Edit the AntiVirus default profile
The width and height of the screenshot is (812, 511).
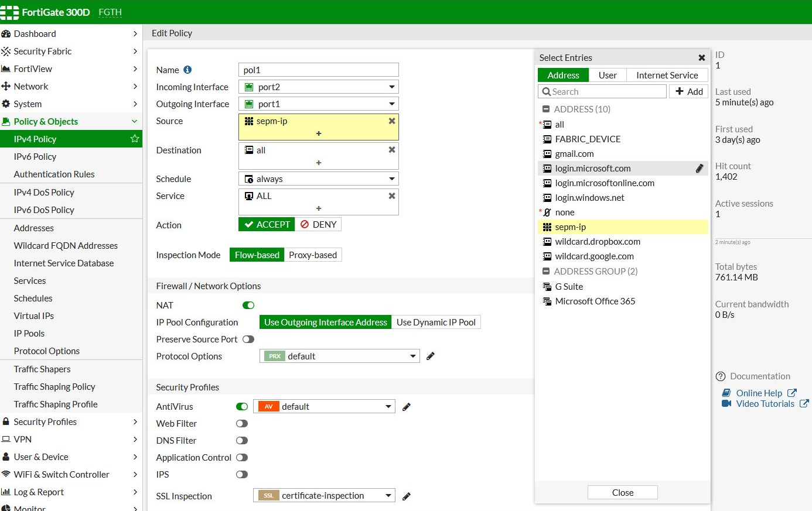[407, 407]
